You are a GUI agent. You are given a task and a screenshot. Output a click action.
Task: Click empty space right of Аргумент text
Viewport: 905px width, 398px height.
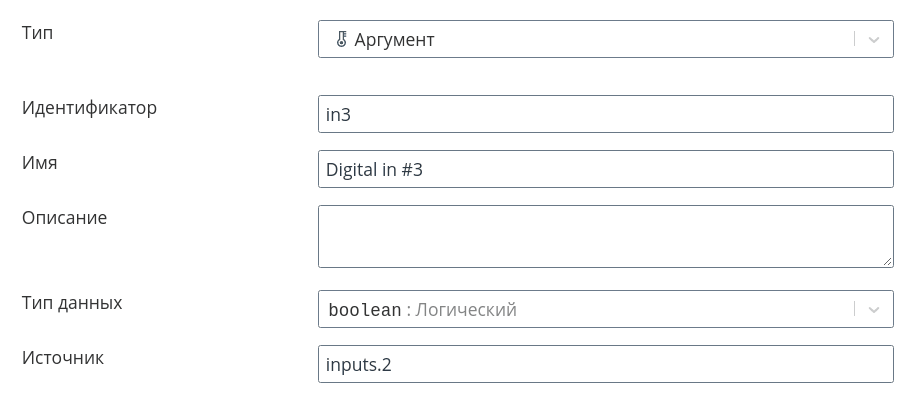coord(641,39)
